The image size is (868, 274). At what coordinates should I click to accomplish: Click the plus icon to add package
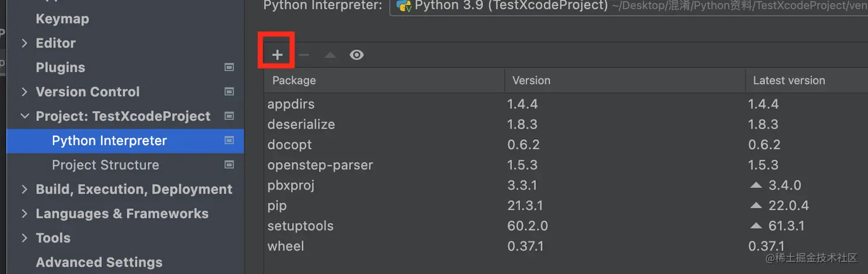coord(277,55)
